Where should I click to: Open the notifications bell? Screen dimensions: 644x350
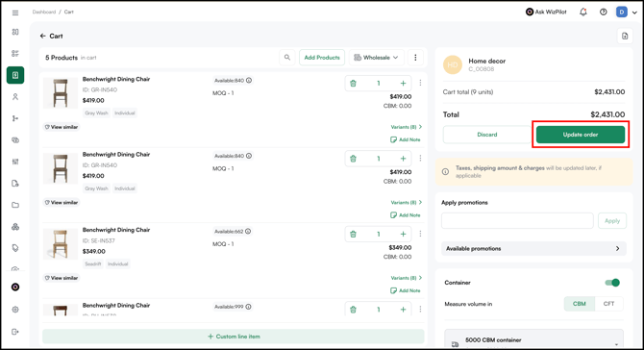coord(583,12)
